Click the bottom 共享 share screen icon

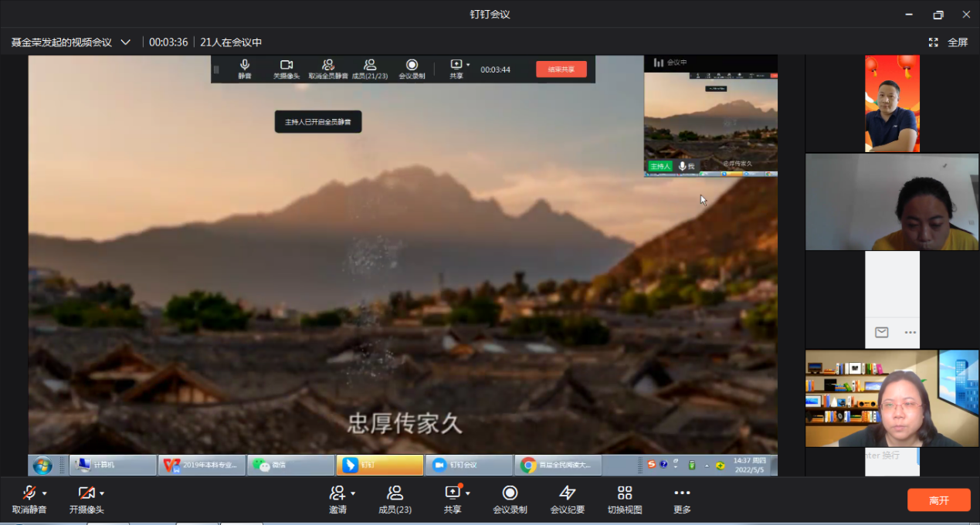tap(453, 493)
